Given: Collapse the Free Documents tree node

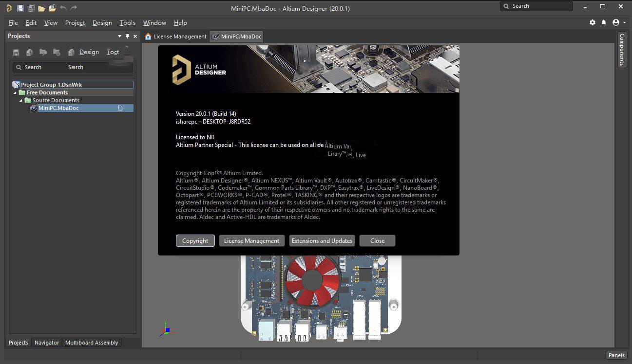Looking at the screenshot, I should click(x=15, y=92).
